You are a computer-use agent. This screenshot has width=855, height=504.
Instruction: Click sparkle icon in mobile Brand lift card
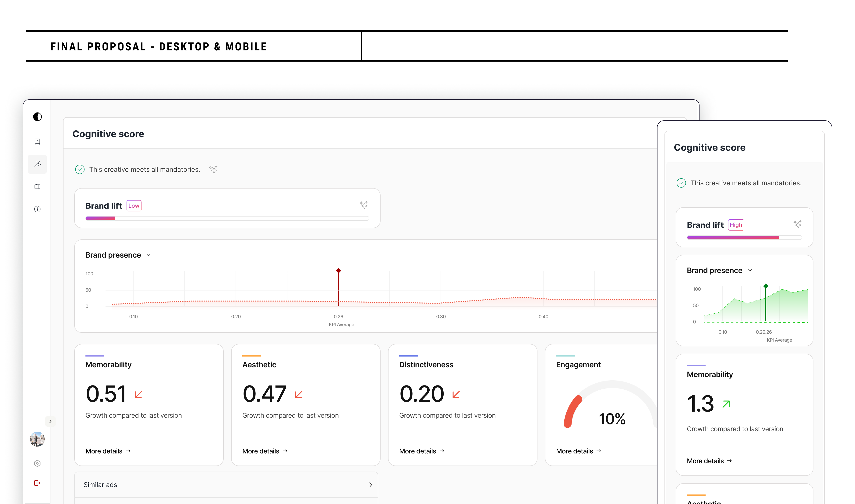tap(797, 224)
